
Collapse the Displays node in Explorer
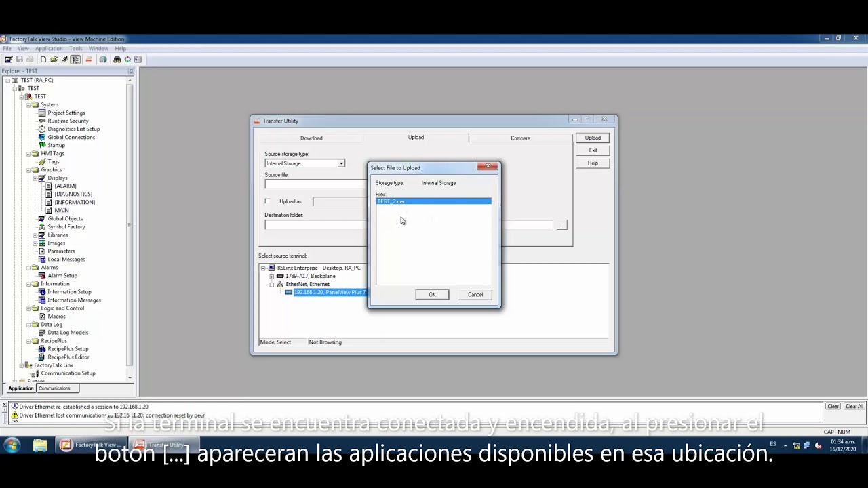35,178
